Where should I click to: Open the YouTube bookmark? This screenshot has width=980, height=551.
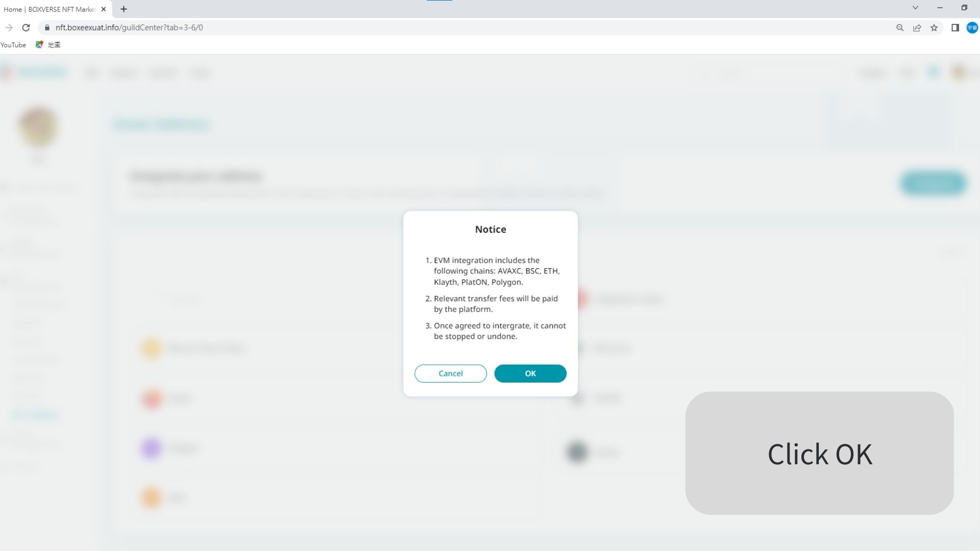point(13,45)
